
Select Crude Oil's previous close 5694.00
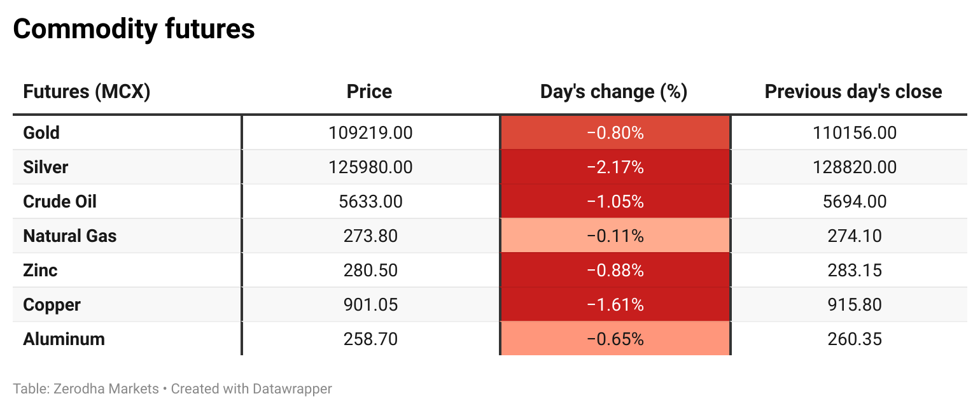[854, 202]
